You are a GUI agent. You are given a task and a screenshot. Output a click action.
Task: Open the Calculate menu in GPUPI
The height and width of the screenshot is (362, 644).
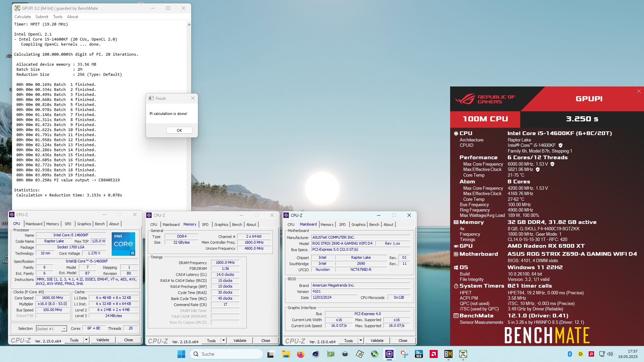click(x=22, y=17)
